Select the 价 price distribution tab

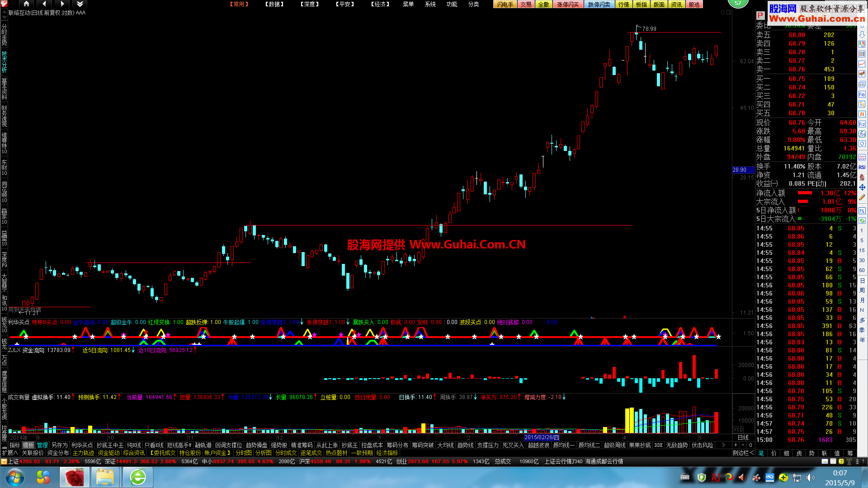(x=774, y=453)
